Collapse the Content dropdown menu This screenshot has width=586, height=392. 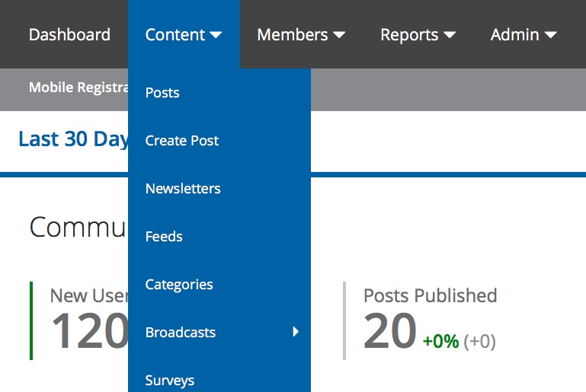click(x=184, y=34)
